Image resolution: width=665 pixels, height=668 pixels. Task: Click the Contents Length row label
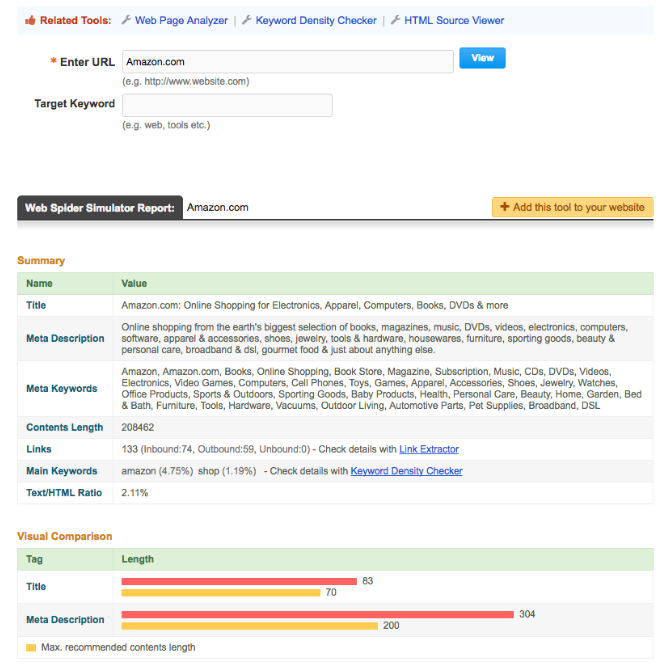tap(64, 427)
